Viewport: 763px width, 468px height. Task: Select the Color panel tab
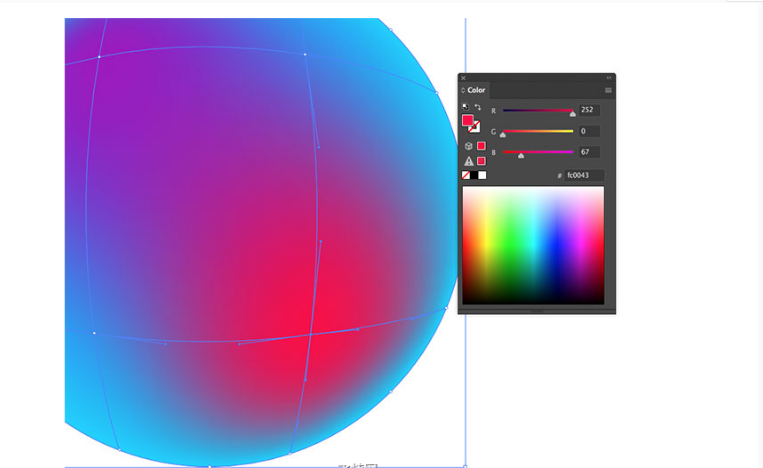click(x=476, y=90)
